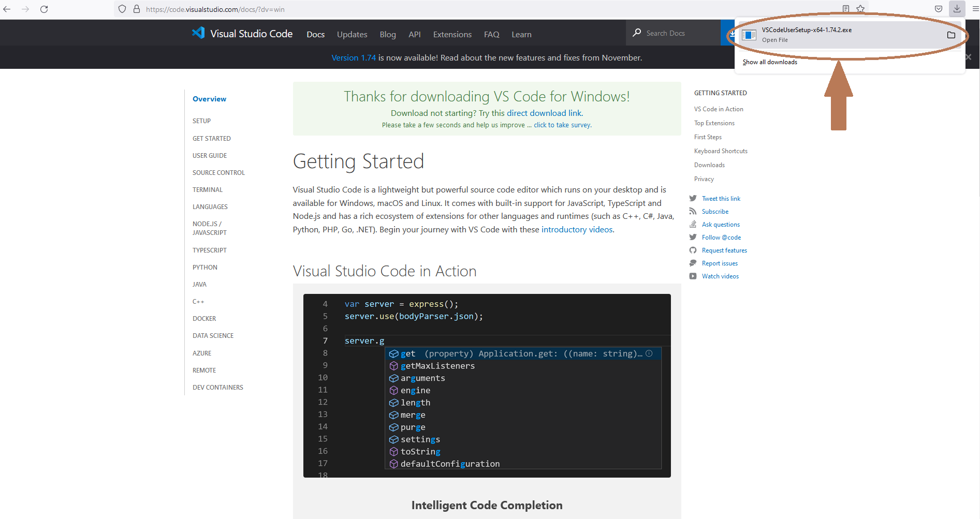Image resolution: width=980 pixels, height=519 pixels.
Task: Expand the C++ sidebar section
Action: pyautogui.click(x=198, y=302)
